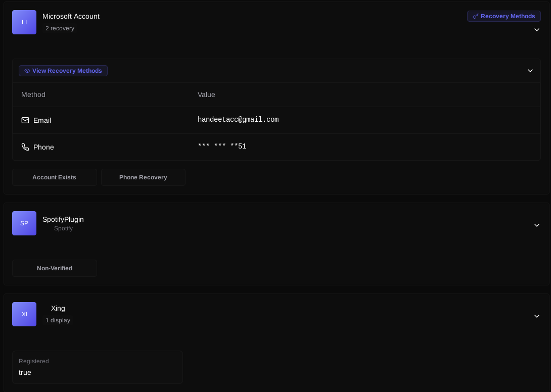Click the envelope icon beside Email
The height and width of the screenshot is (392, 551).
tap(25, 120)
